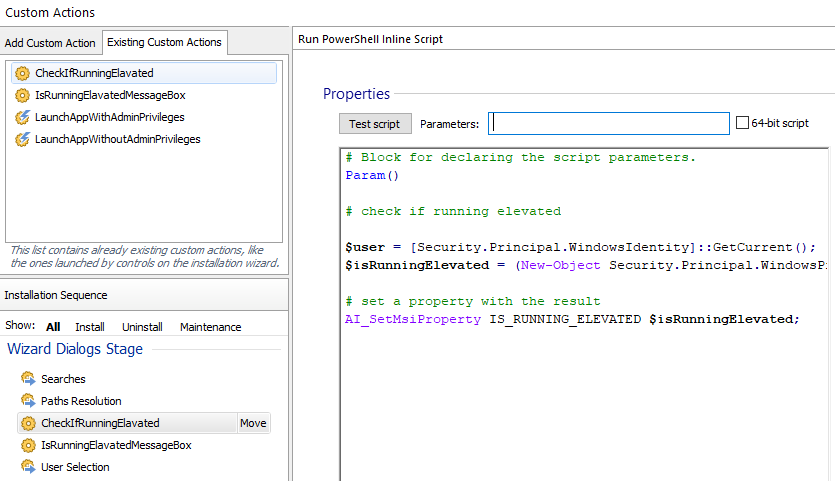Select the Wizard Dialogs Stage heading
The width and height of the screenshot is (835, 481).
75,349
